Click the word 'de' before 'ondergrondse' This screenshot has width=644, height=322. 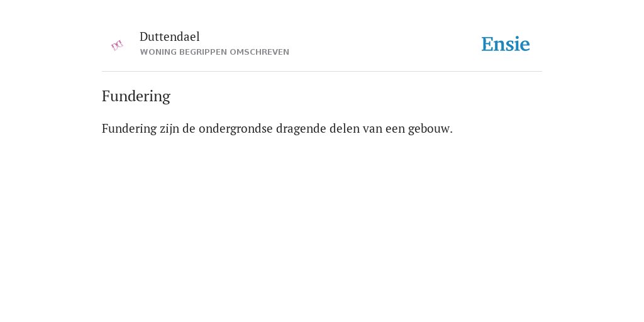(x=189, y=128)
